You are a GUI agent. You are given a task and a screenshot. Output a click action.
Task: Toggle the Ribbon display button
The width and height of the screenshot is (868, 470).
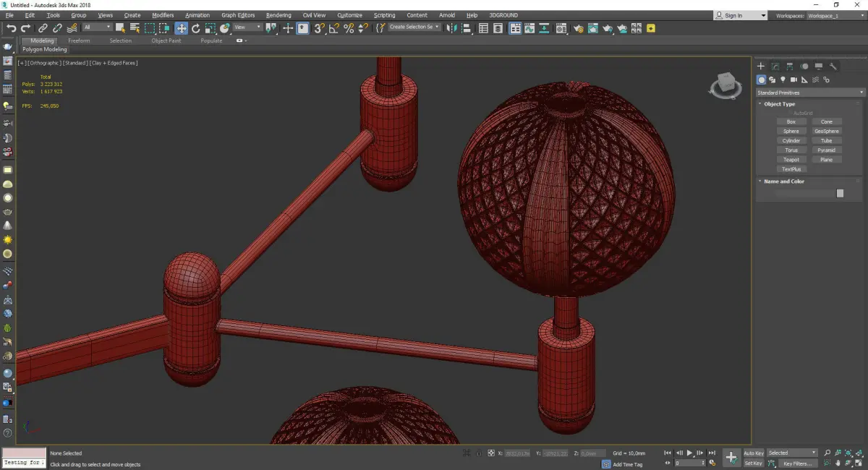(515, 28)
